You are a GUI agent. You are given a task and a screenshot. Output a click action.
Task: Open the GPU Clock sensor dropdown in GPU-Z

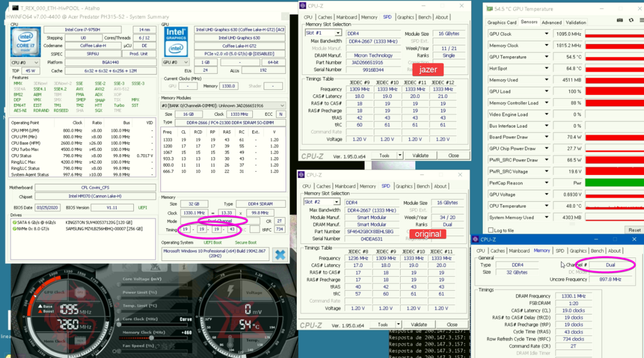pos(547,34)
